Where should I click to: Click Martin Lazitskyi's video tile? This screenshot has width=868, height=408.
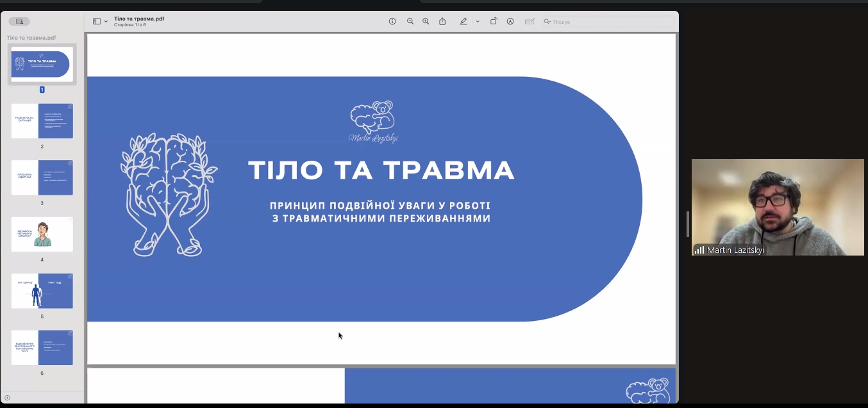(x=778, y=207)
